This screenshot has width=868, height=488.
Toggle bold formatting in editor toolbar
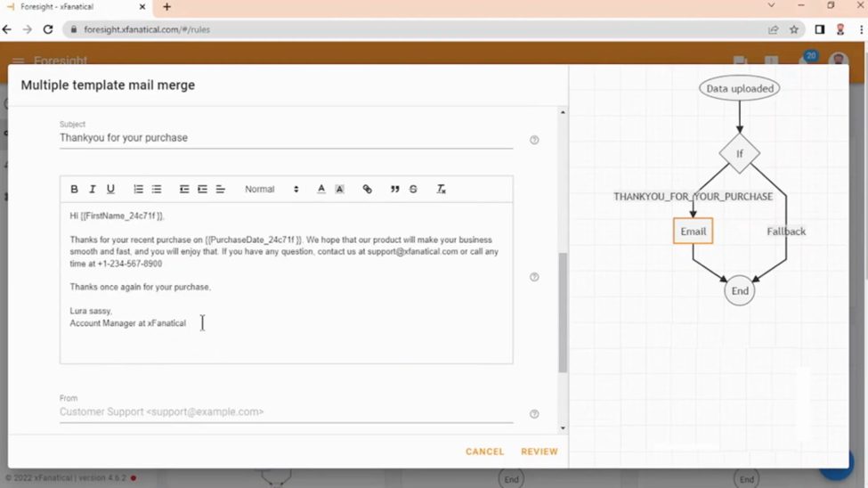tap(74, 189)
